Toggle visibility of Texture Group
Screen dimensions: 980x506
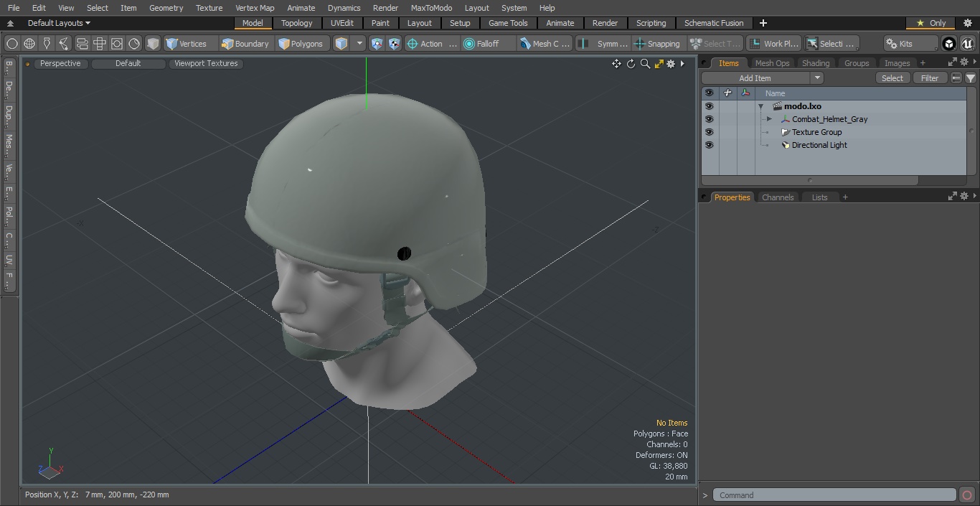(x=709, y=132)
